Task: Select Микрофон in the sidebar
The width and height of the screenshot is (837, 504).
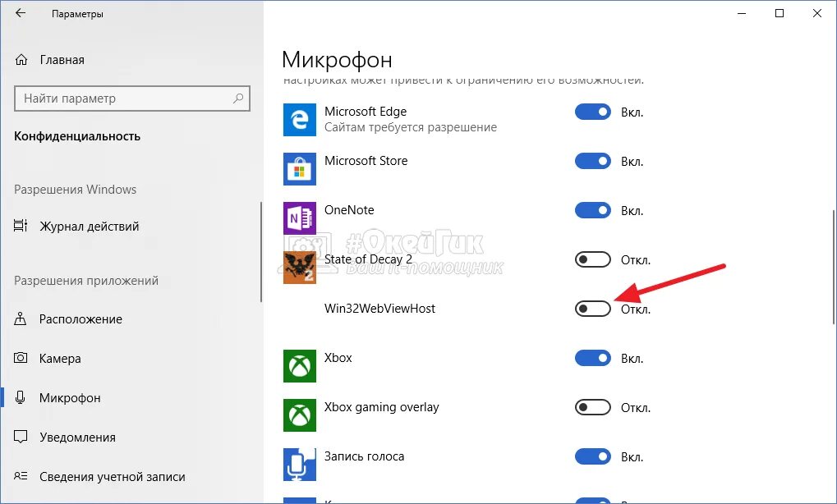Action: point(70,398)
